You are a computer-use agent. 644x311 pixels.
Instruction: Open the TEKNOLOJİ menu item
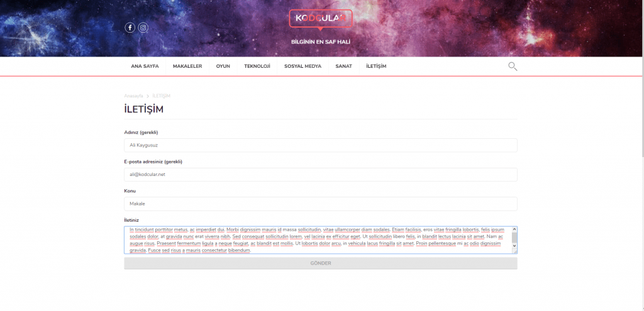pyautogui.click(x=257, y=66)
